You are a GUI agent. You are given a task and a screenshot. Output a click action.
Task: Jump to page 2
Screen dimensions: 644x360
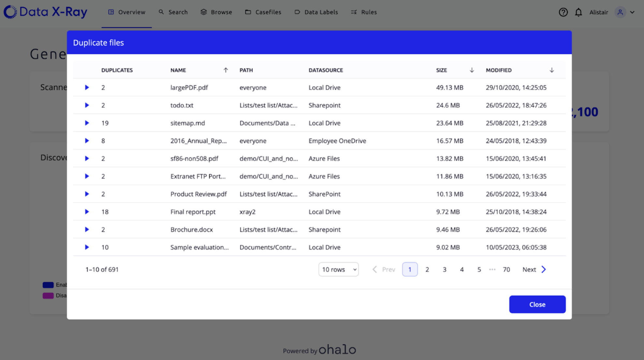point(427,270)
